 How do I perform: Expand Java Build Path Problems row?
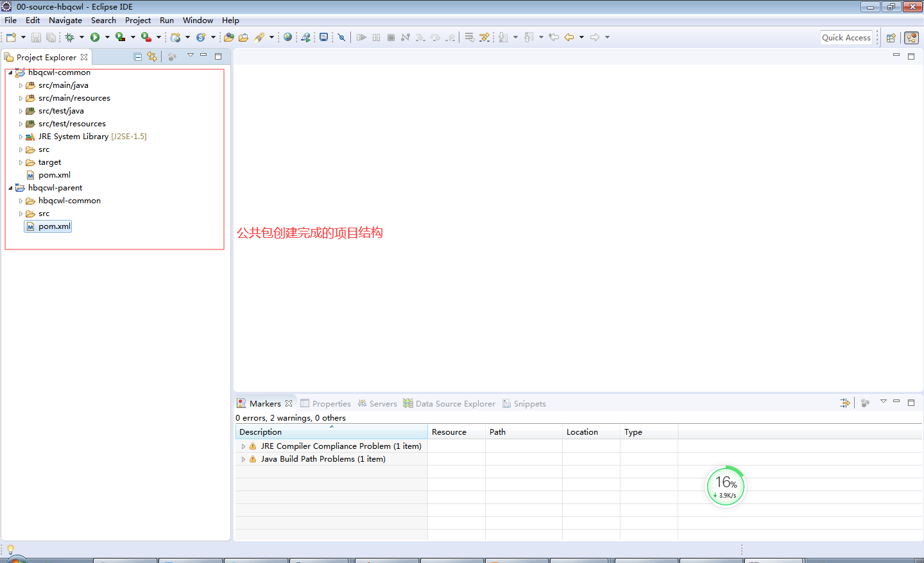point(243,459)
